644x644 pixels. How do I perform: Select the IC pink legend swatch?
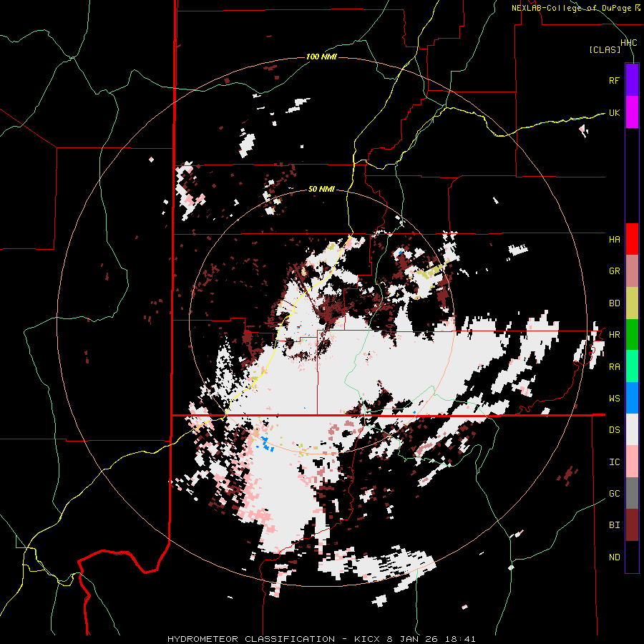click(632, 462)
